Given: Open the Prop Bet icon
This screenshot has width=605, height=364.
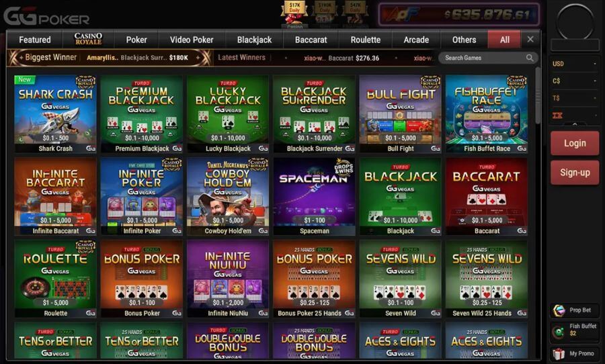Looking at the screenshot, I should coord(559,310).
